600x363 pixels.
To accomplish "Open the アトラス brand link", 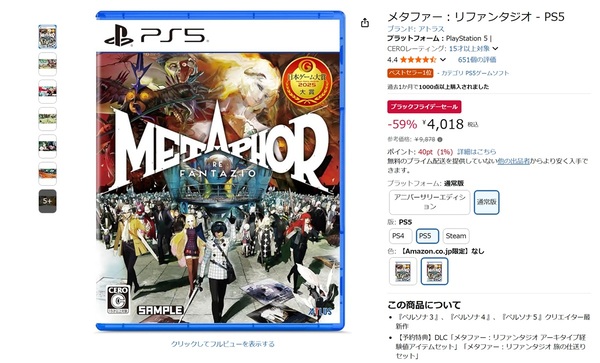I will 431,29.
